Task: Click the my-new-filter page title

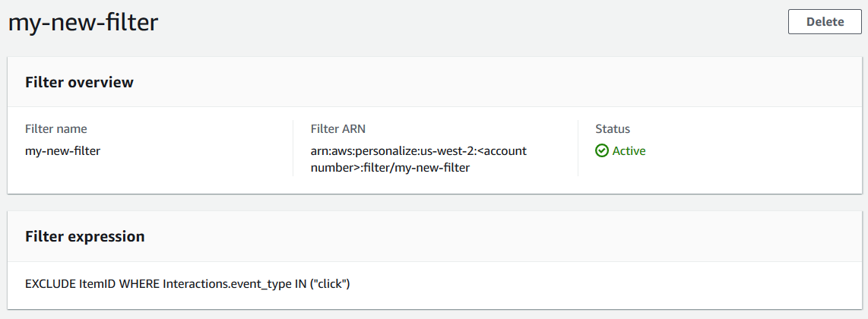Action: tap(83, 23)
